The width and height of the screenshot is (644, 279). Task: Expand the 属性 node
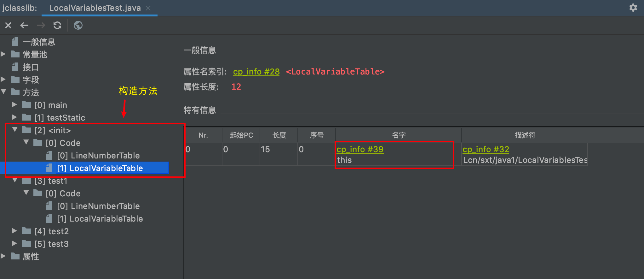pos(3,256)
